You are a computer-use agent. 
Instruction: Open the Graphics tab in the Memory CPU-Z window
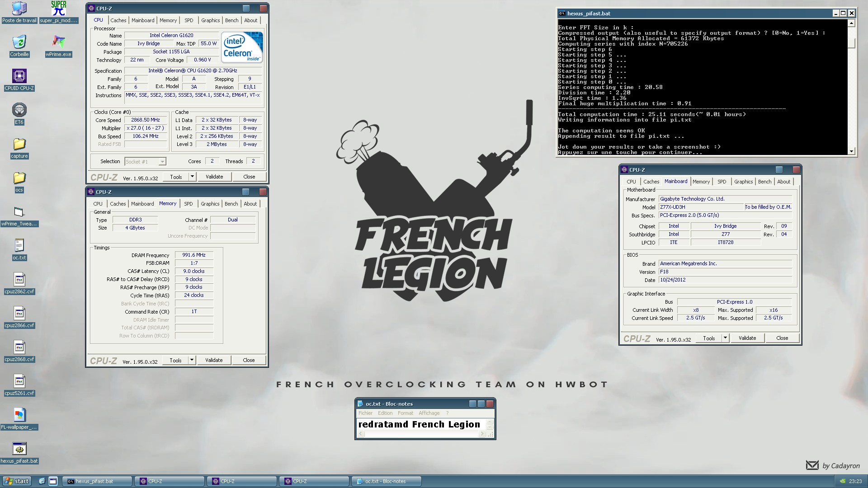tap(210, 204)
